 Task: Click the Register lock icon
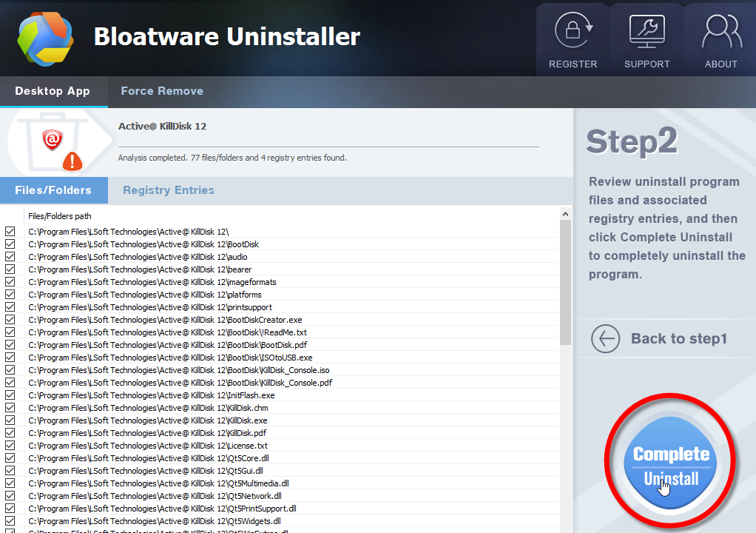[x=573, y=30]
